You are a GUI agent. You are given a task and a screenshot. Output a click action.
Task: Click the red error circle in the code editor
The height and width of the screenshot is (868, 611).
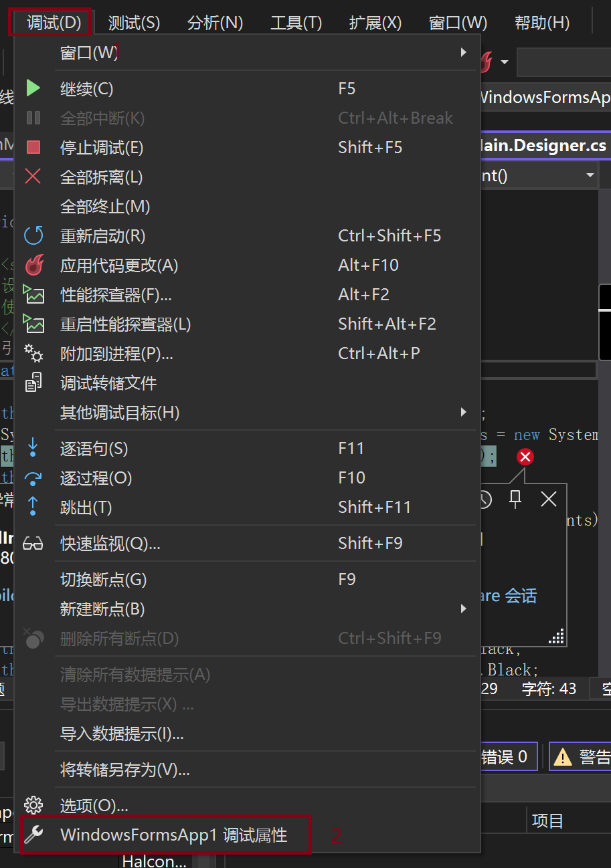click(525, 456)
